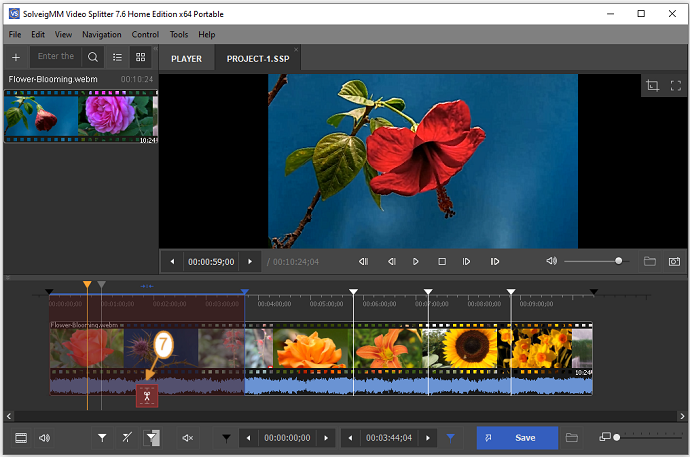The height and width of the screenshot is (457, 690).
Task: Jump to next keyframe
Action: 495,262
